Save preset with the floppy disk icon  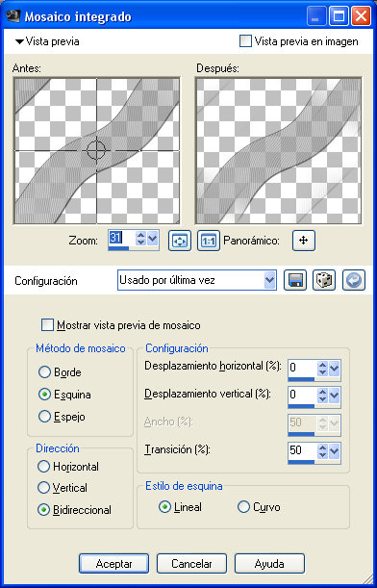(295, 280)
